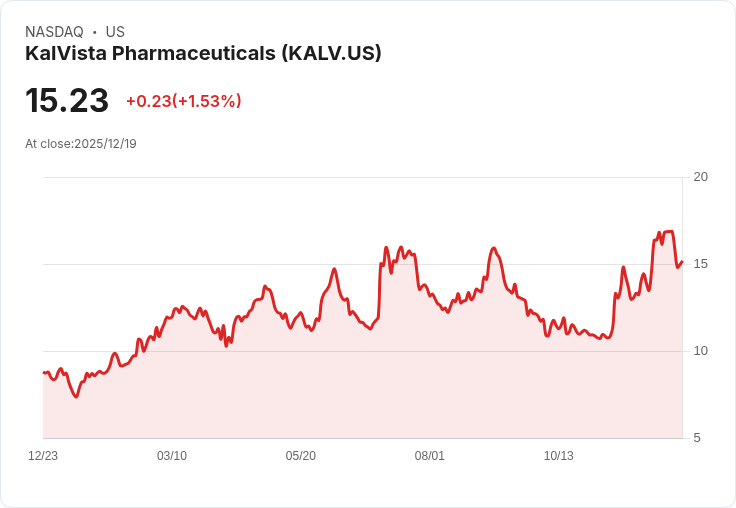Click the highest peak of the price line

pos(668,232)
